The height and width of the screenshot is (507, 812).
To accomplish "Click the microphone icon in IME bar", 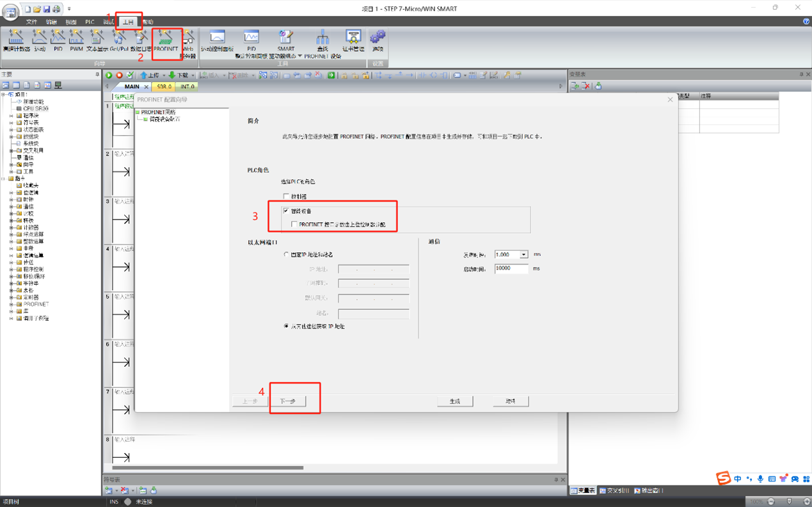I will click(760, 479).
